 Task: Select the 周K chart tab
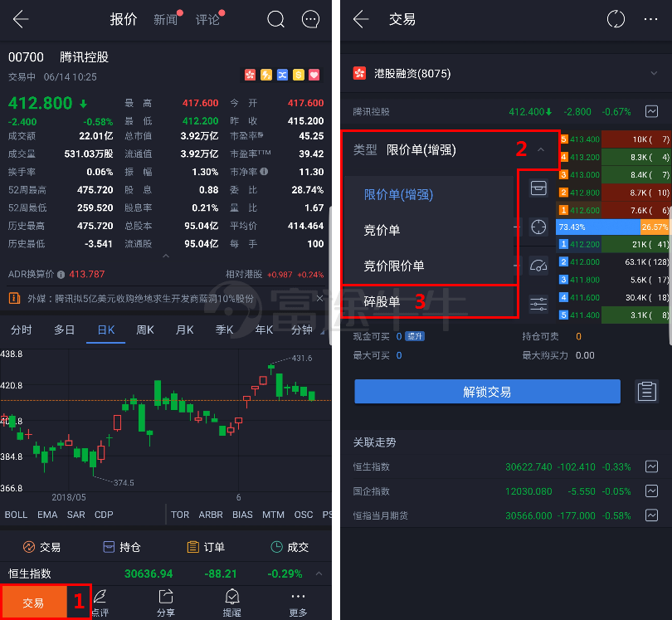[x=145, y=330]
